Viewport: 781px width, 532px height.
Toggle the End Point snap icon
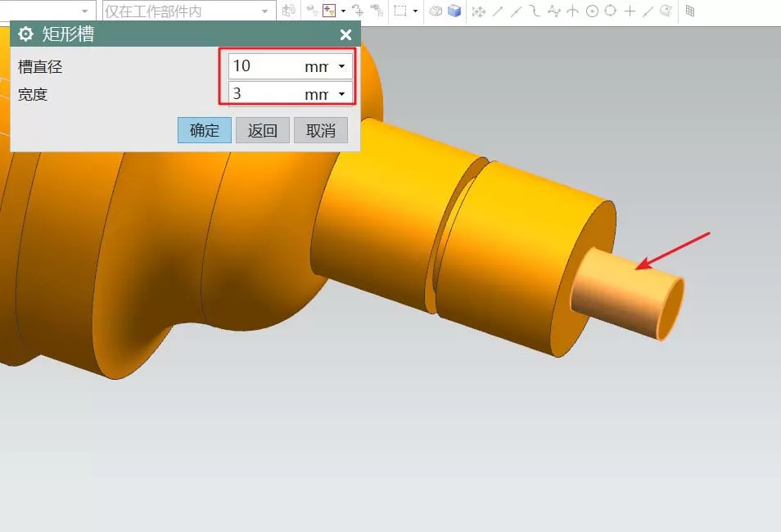coord(498,11)
